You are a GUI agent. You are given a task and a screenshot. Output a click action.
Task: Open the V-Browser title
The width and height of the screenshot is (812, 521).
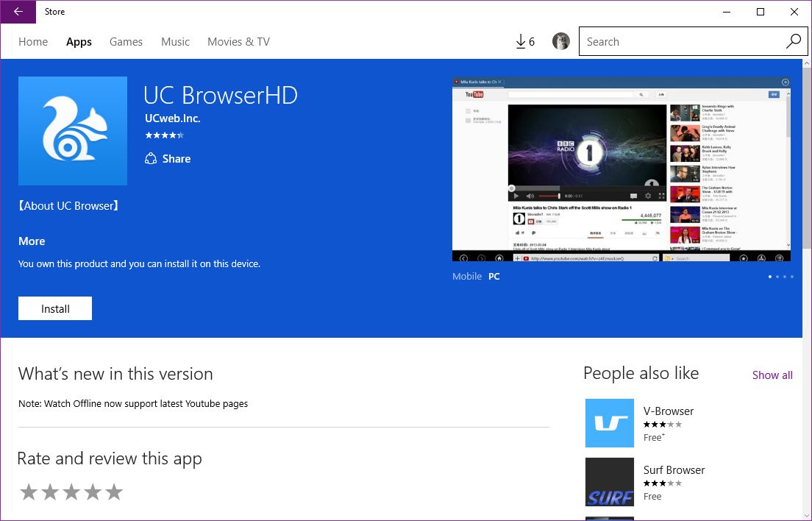668,411
